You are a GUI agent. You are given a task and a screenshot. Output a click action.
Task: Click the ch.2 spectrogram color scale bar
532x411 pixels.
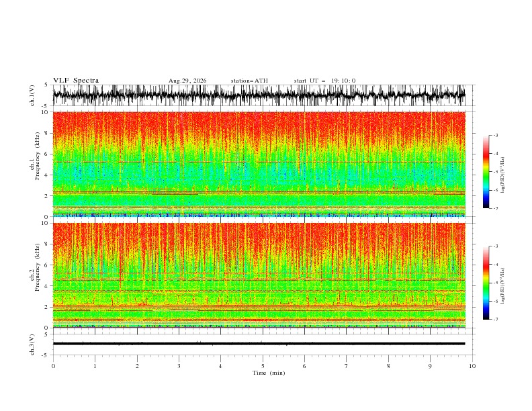[486, 283]
